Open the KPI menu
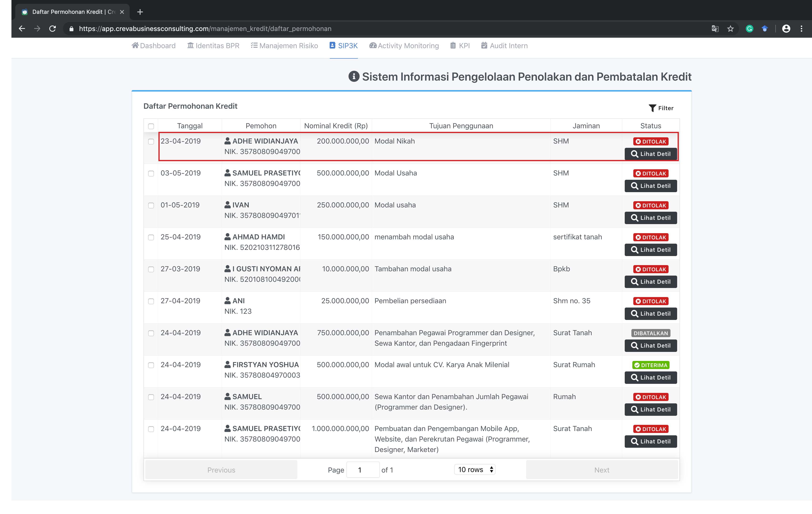 [460, 46]
